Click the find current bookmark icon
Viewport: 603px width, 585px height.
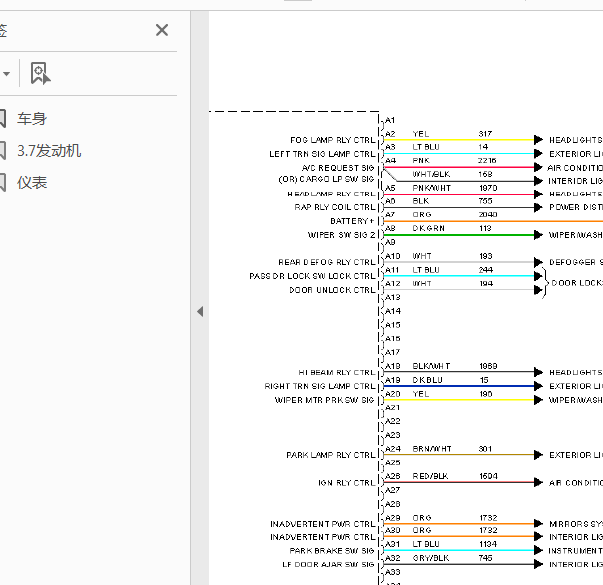coord(40,73)
